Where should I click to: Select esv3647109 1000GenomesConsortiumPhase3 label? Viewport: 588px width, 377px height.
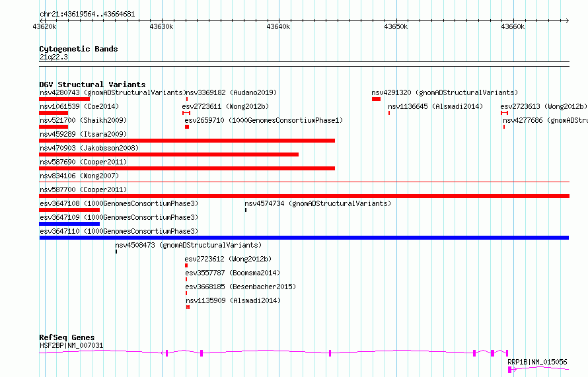coord(119,217)
